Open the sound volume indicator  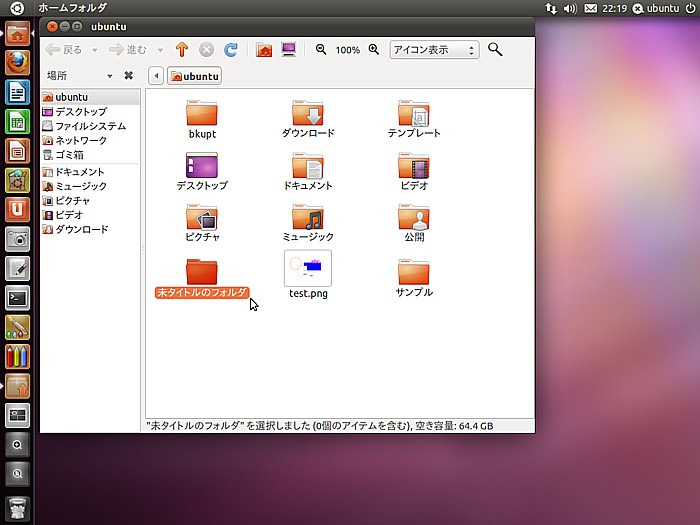pos(570,8)
